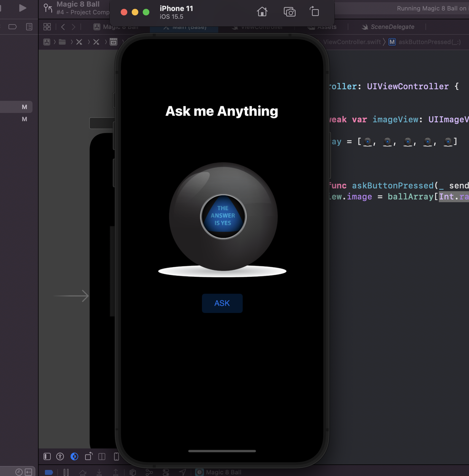This screenshot has width=469, height=476.
Task: Tap the ASK button in the simulator
Action: 222,303
